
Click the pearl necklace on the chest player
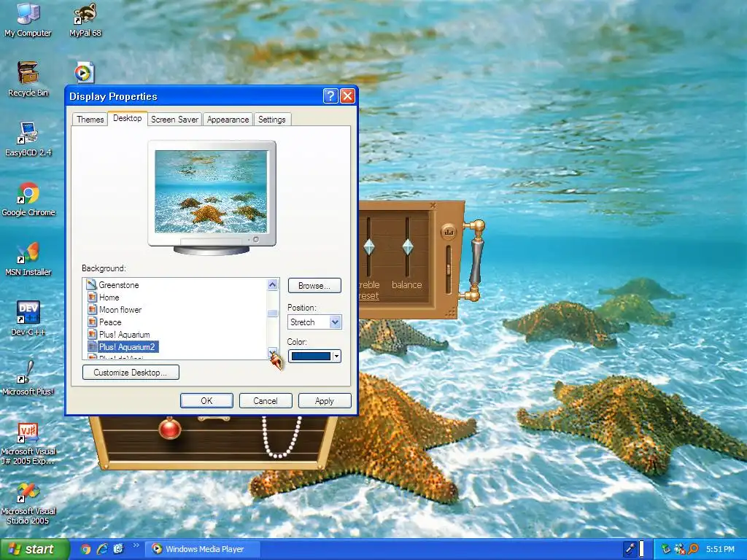pyautogui.click(x=282, y=437)
